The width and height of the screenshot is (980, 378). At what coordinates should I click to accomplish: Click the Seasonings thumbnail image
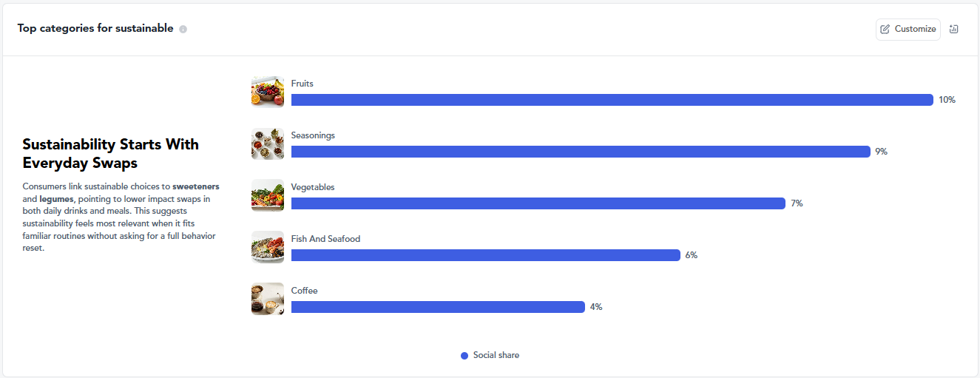pos(267,144)
